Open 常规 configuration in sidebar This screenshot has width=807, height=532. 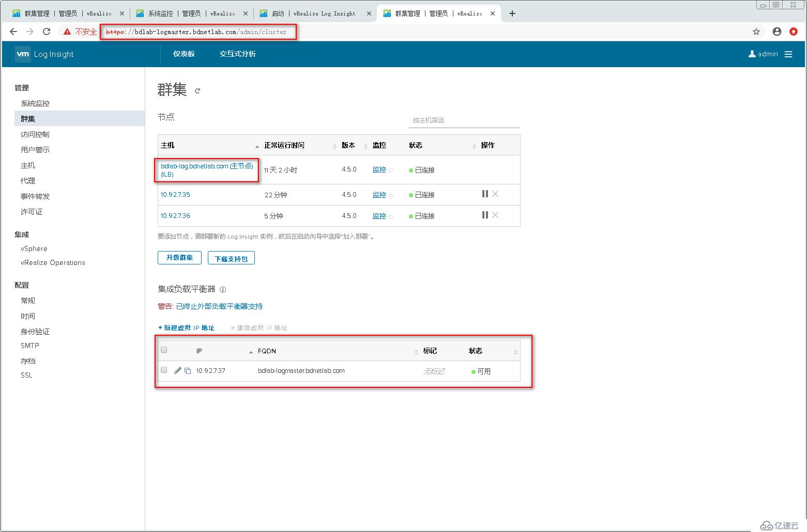[x=28, y=301]
